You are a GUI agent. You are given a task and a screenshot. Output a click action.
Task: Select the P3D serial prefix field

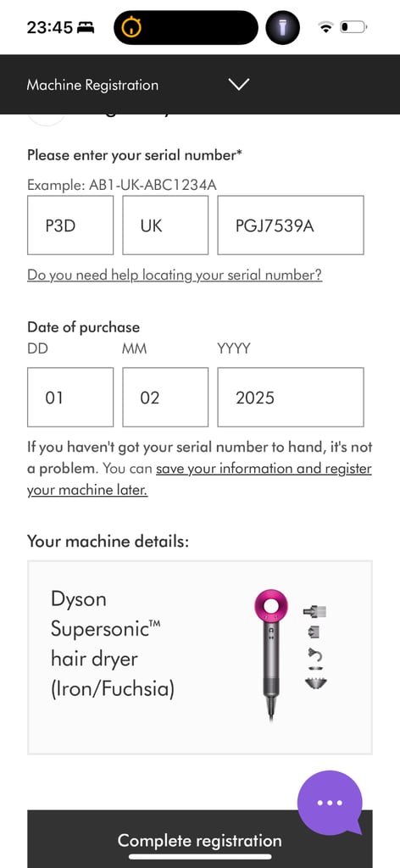(x=70, y=225)
